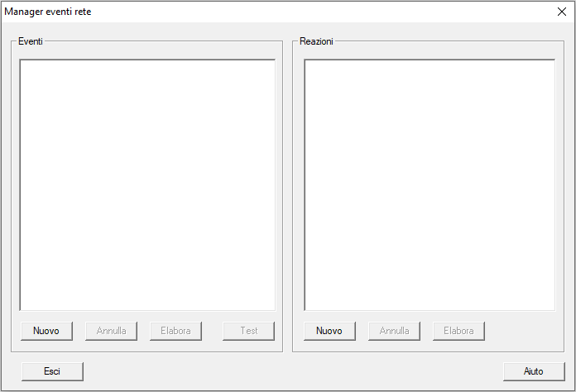
Task: Click the Esci button
Action: point(52,371)
